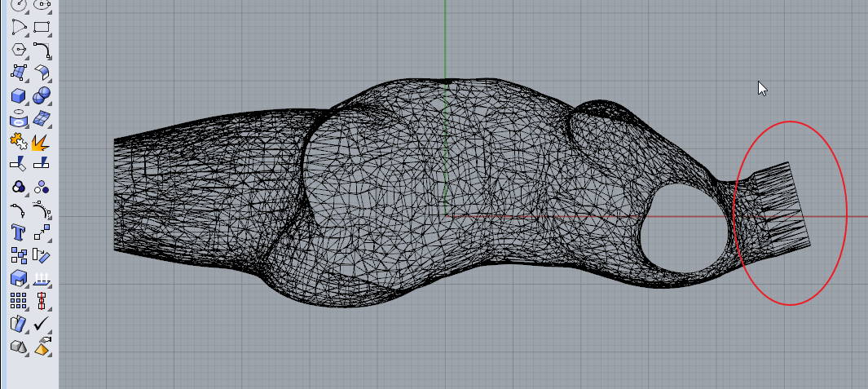This screenshot has width=868, height=389.
Task: Select the Move tool
Action: click(x=42, y=232)
